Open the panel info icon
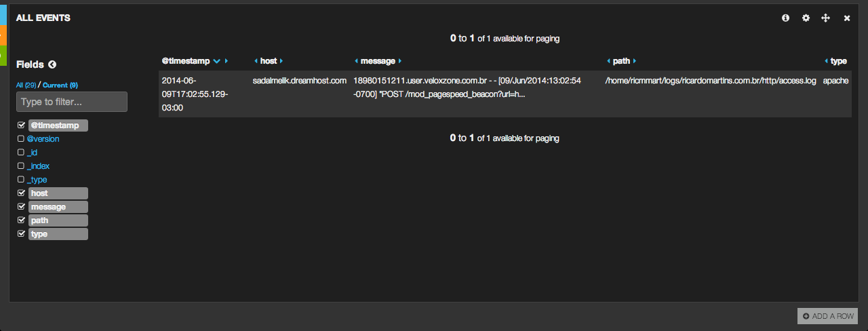This screenshot has height=331, width=868. coord(785,18)
